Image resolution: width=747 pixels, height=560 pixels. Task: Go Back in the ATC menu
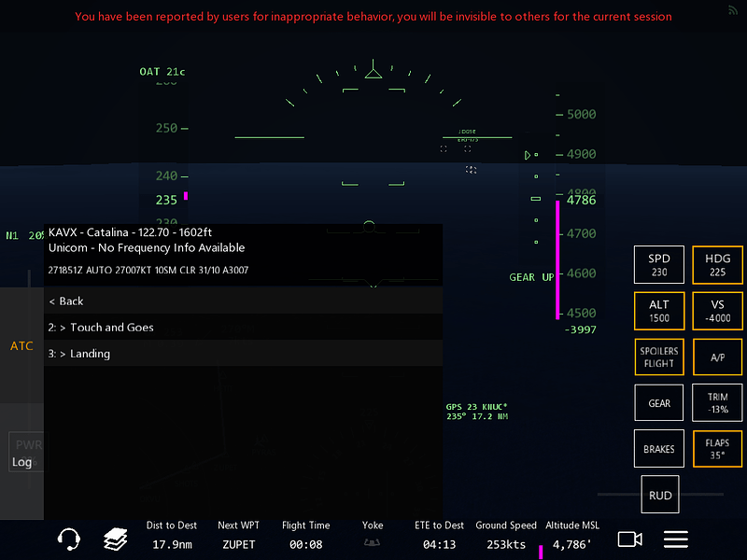(x=243, y=301)
